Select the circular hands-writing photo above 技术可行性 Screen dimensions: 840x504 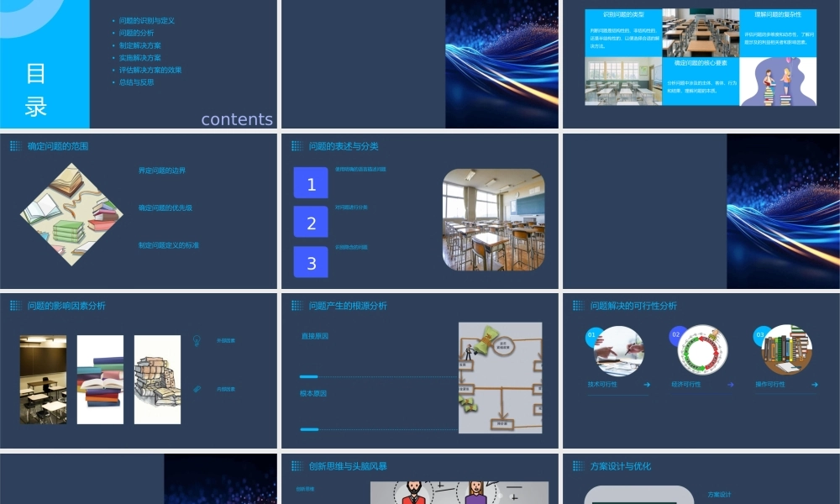619,351
